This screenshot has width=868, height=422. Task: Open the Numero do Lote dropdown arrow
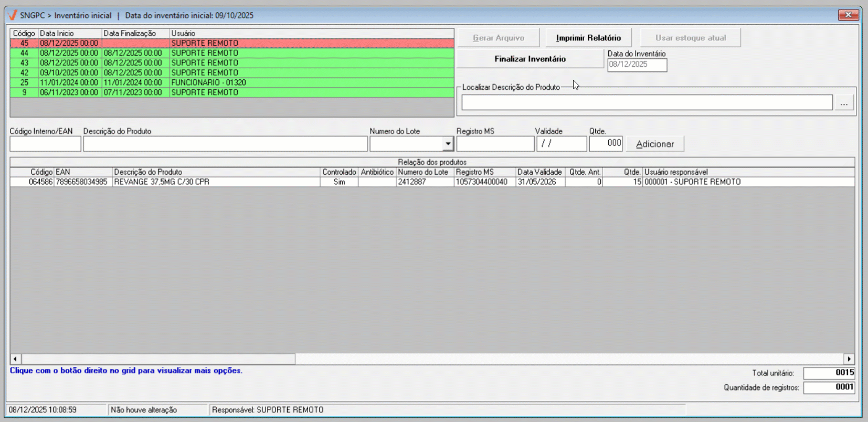[x=448, y=144]
